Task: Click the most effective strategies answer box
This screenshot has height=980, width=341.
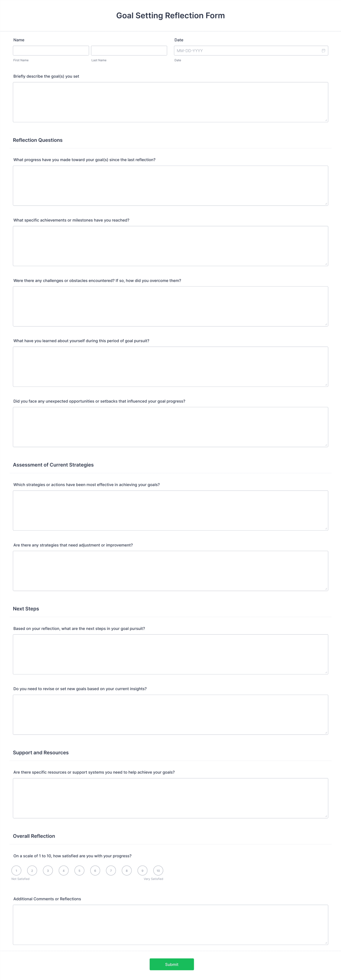Action: tap(170, 510)
